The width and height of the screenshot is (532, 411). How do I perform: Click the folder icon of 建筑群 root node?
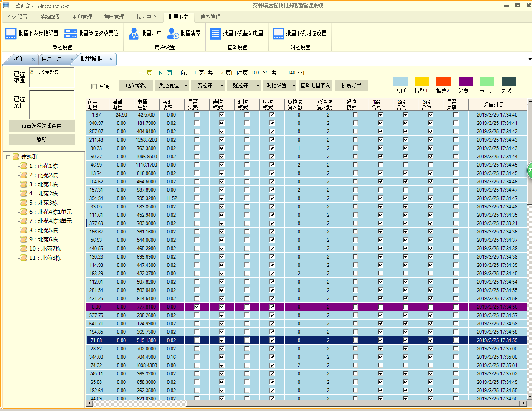(16, 157)
